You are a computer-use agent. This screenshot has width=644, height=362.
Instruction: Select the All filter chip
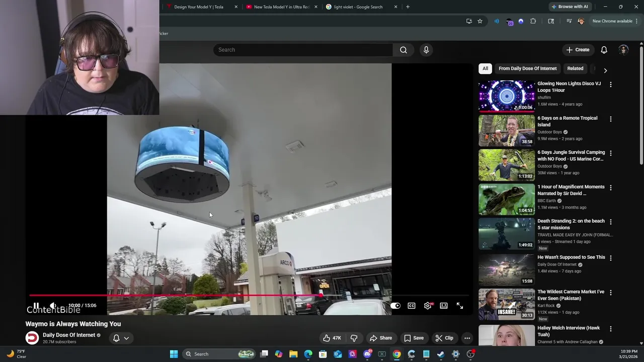485,68
